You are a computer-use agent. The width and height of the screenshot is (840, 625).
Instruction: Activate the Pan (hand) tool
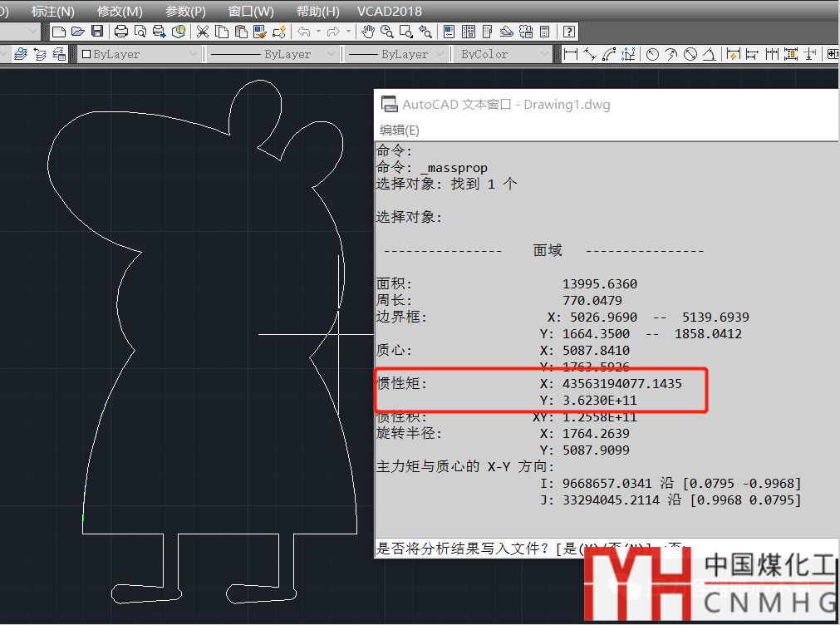click(x=368, y=32)
